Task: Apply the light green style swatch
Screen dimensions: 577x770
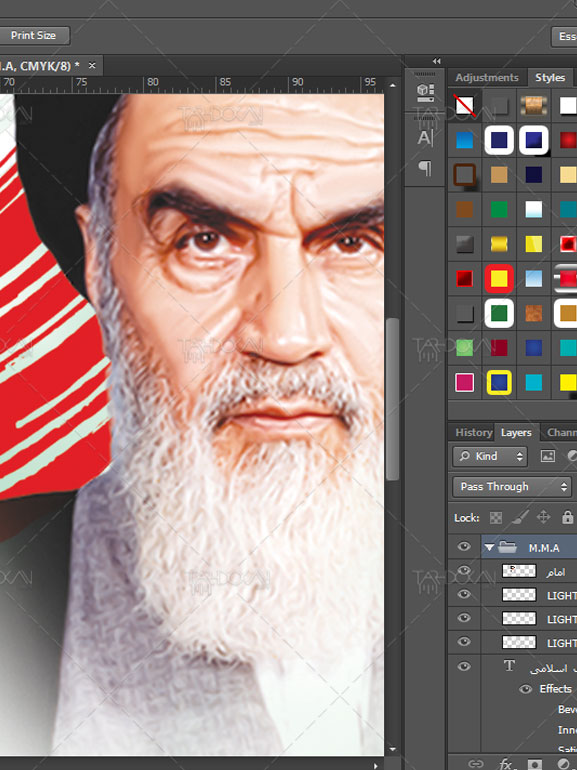Action: coord(465,348)
